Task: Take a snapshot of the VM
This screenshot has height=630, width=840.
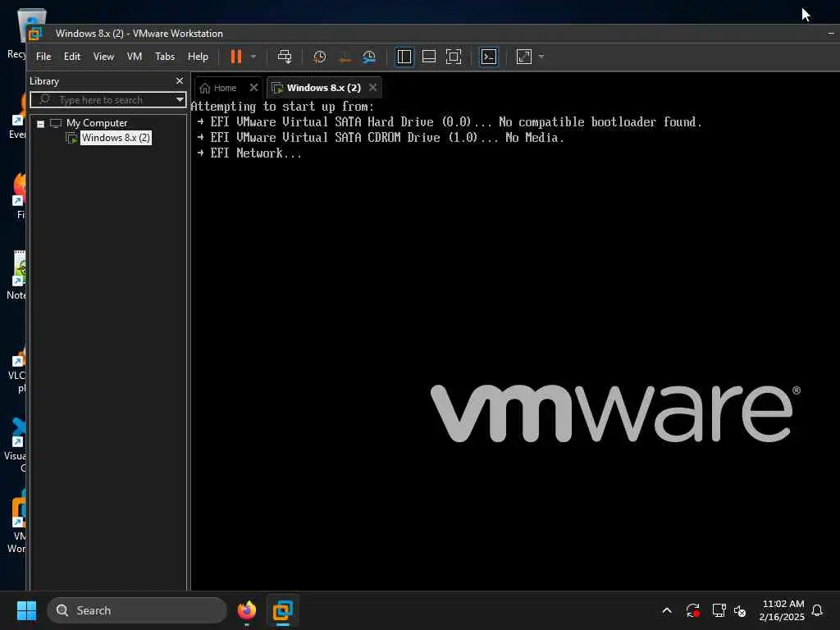Action: point(319,57)
